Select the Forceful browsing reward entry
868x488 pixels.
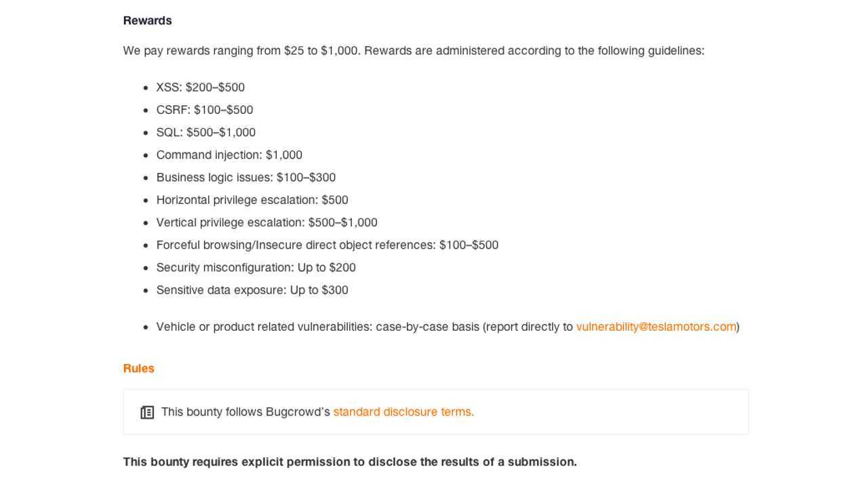(x=327, y=245)
